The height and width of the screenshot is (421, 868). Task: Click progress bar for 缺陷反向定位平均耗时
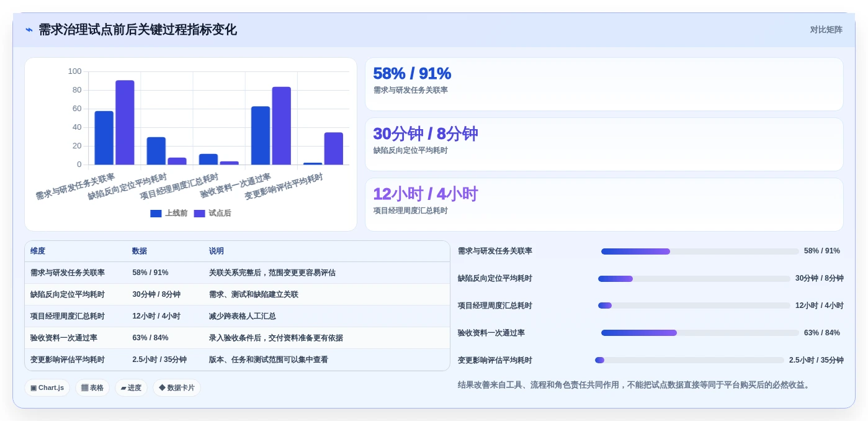tap(694, 279)
